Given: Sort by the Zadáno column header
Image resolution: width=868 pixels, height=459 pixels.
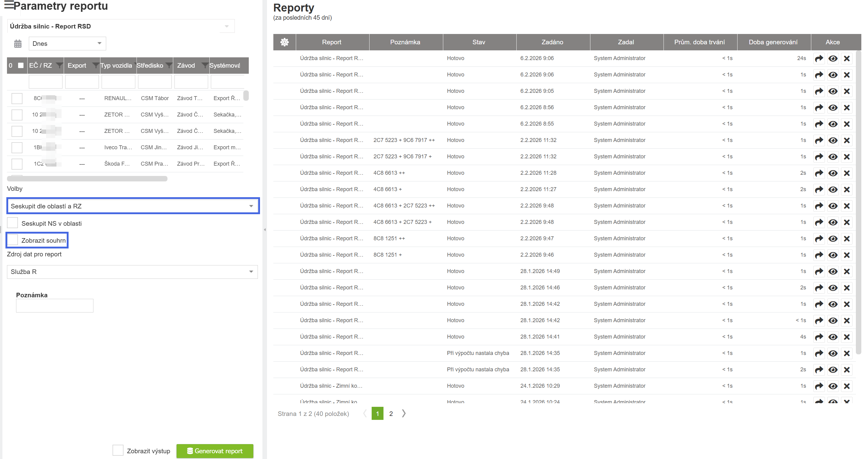Looking at the screenshot, I should point(552,42).
